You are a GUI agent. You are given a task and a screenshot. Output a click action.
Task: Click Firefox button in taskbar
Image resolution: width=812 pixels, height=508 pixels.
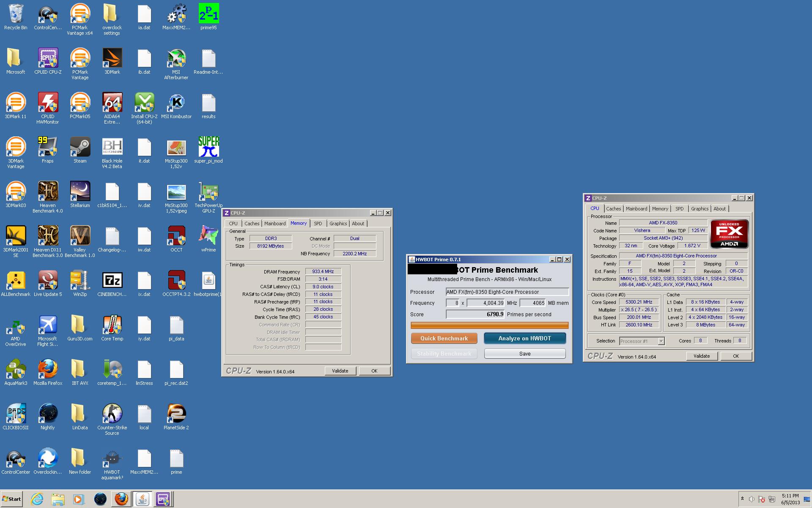pyautogui.click(x=121, y=499)
